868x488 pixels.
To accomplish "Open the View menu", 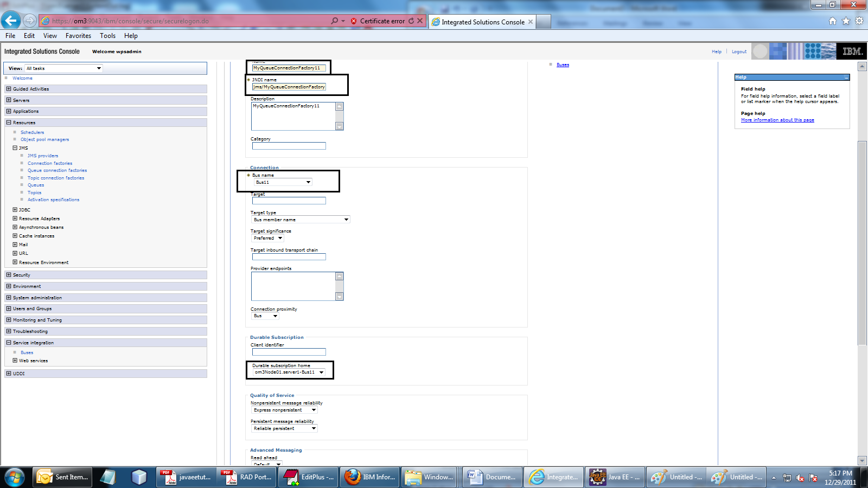I will 50,36.
